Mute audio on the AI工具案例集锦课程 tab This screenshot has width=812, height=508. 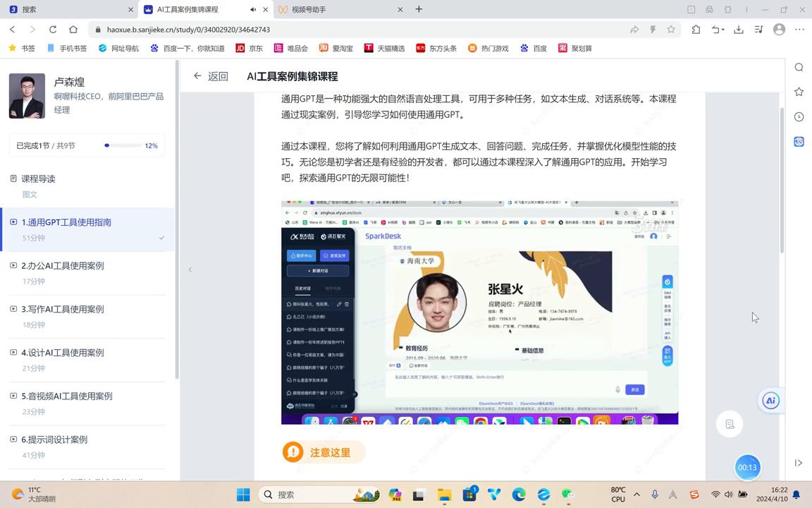pos(253,10)
